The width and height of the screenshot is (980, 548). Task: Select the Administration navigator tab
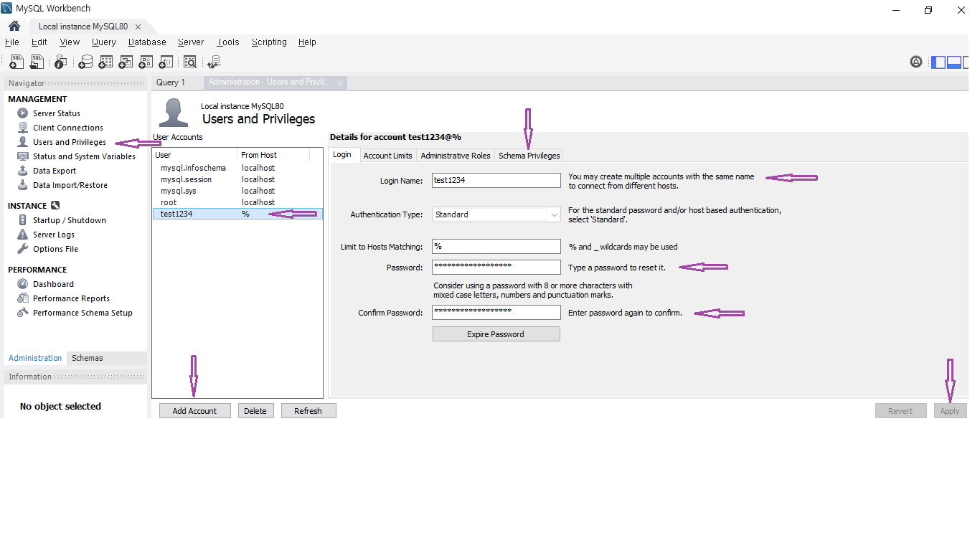[35, 358]
